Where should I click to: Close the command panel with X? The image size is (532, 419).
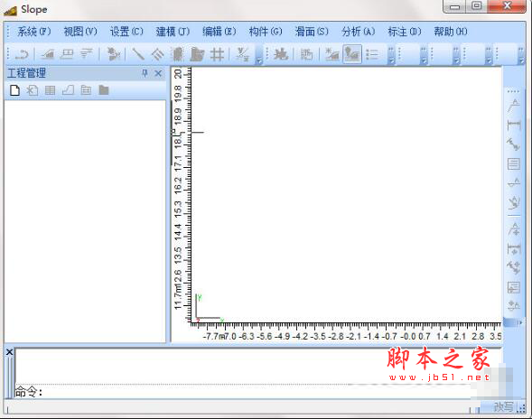10,352
